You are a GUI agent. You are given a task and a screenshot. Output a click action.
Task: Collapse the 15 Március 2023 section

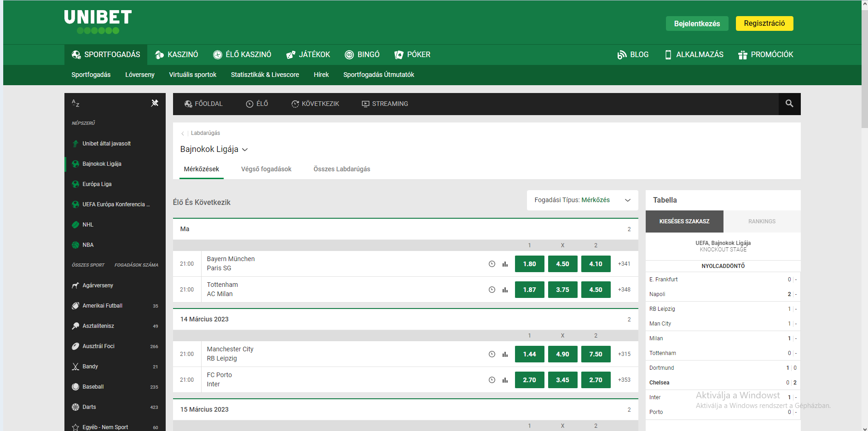(405, 409)
